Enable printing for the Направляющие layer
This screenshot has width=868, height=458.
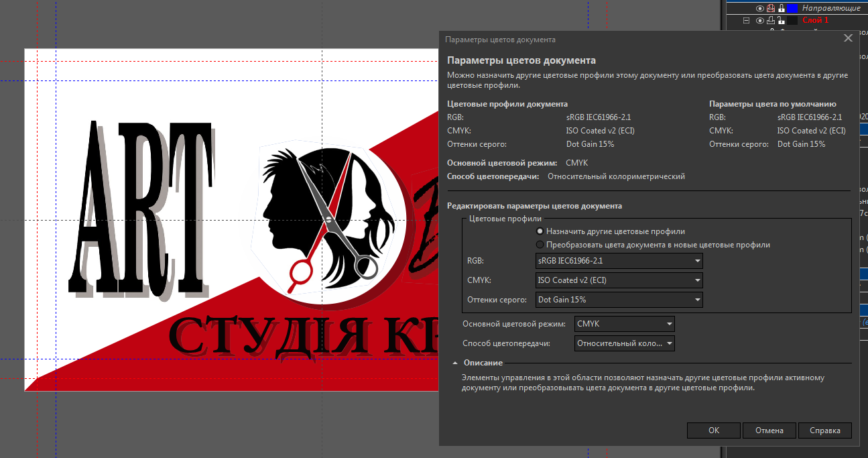coord(771,8)
